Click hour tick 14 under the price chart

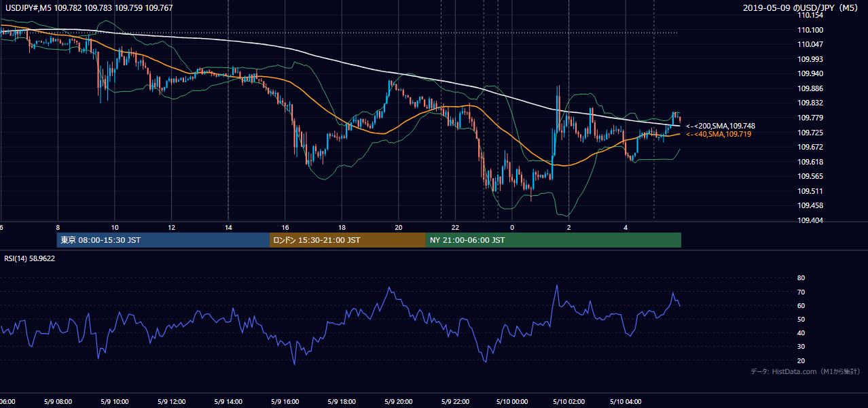point(228,227)
